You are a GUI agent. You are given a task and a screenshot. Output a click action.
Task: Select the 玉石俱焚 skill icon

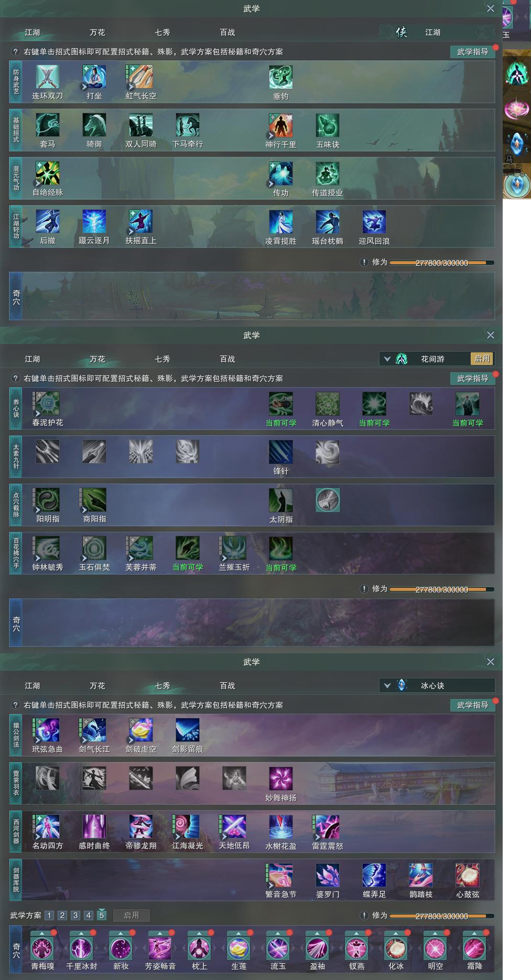(94, 548)
